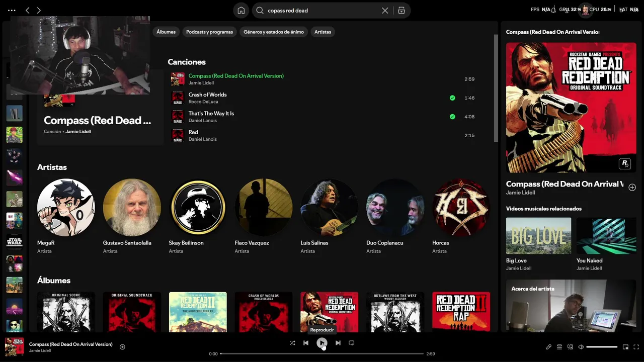
Task: Open Big Love music video thumbnail
Action: (x=538, y=236)
